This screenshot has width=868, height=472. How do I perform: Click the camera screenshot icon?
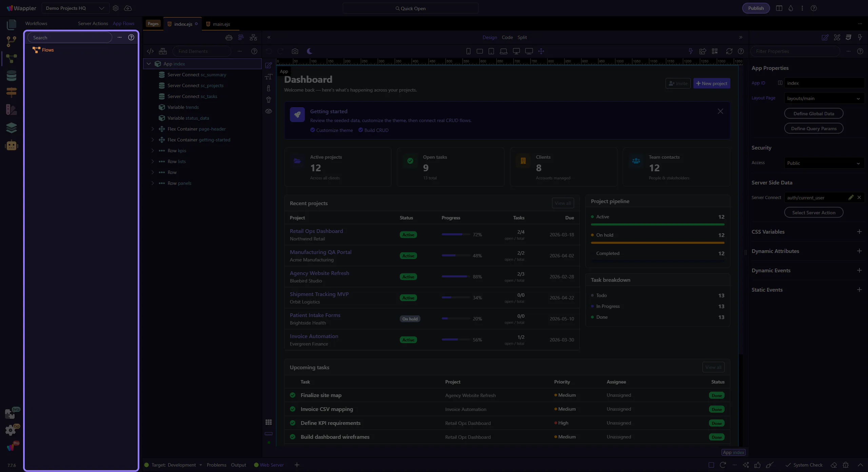295,51
